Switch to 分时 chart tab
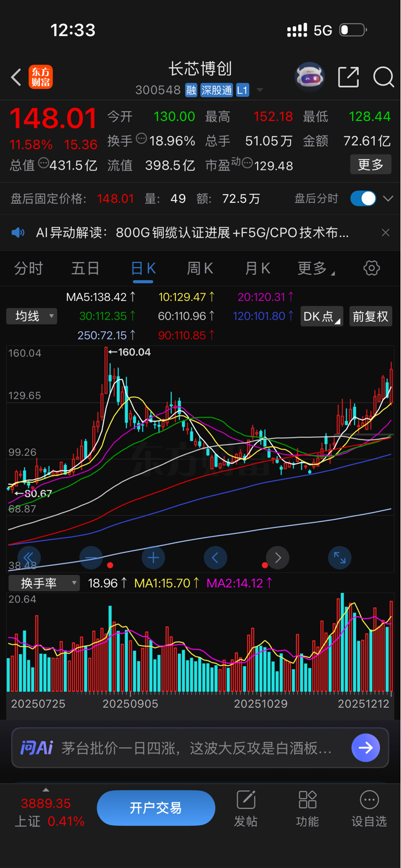This screenshot has width=401, height=868. [28, 268]
